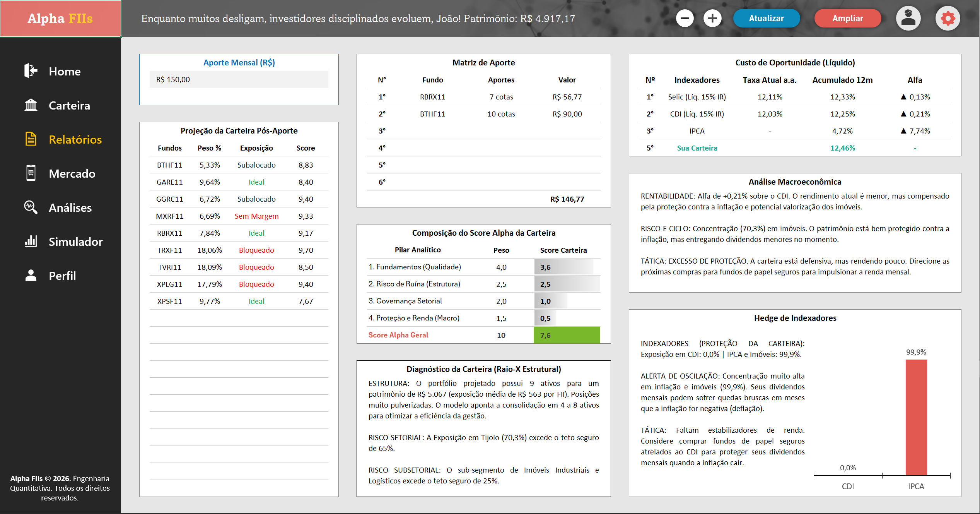Click the CDI (Líq. 15% IR) row
The height and width of the screenshot is (514, 980).
coord(795,114)
